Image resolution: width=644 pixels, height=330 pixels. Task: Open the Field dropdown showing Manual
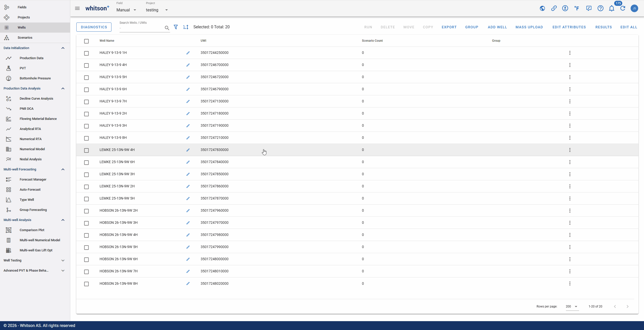click(126, 10)
